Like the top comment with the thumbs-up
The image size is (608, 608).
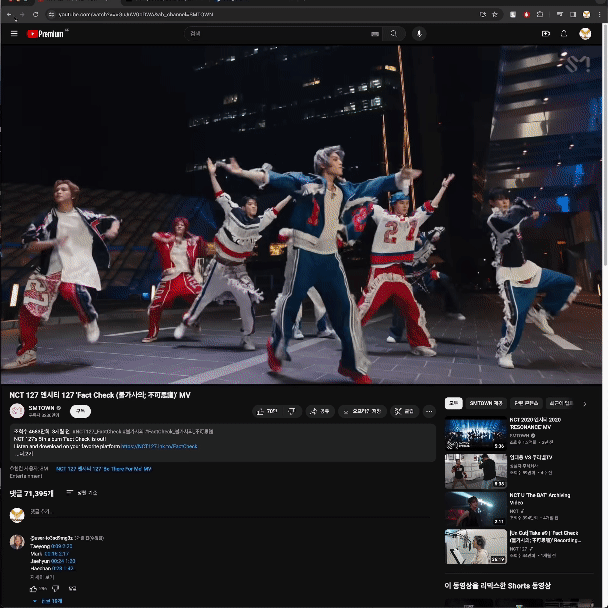(33, 589)
